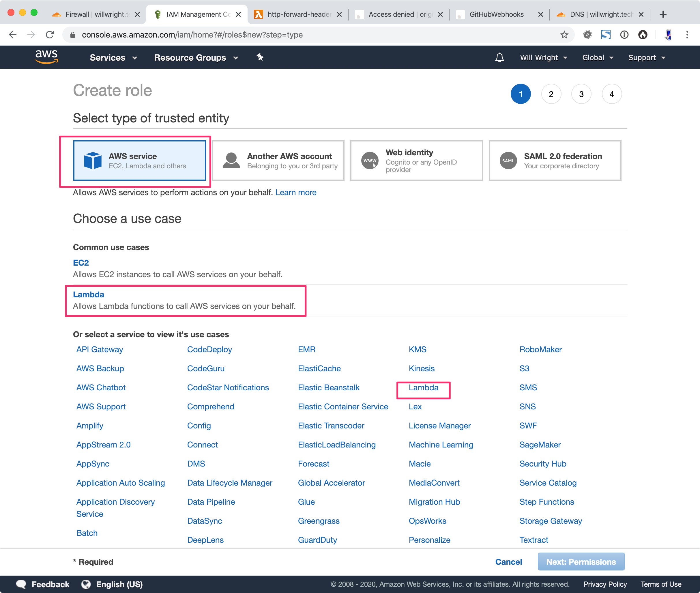Close the GitHubWebhooks tab

pyautogui.click(x=540, y=14)
